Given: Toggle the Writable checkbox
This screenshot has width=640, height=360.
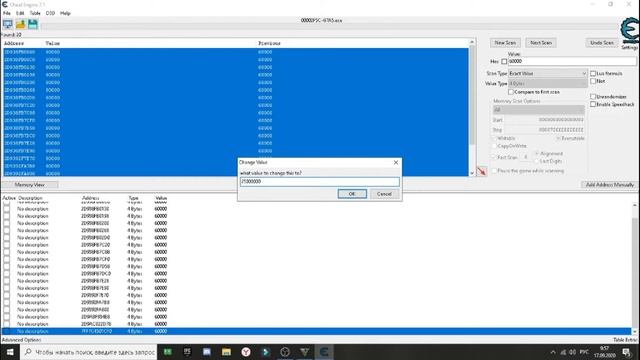Looking at the screenshot, I should (494, 138).
